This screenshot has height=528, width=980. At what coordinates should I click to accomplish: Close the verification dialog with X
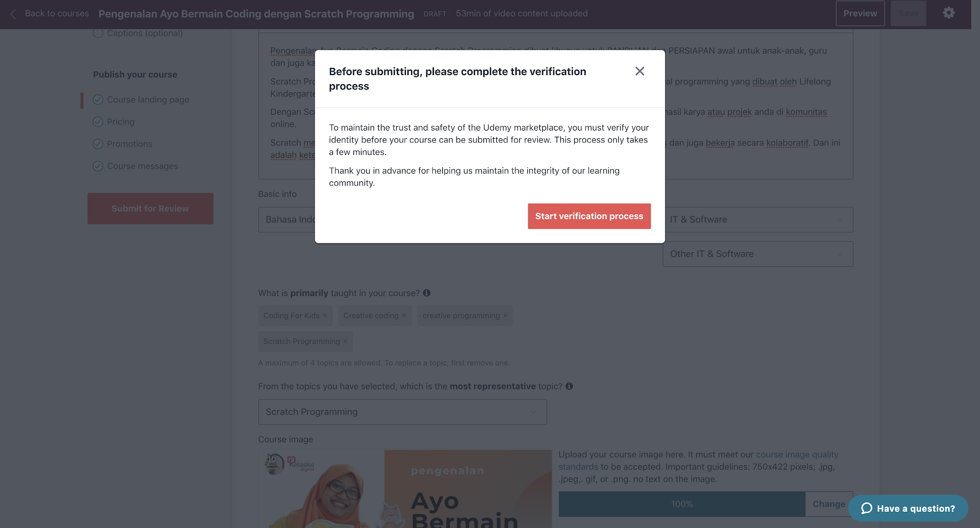coord(640,71)
